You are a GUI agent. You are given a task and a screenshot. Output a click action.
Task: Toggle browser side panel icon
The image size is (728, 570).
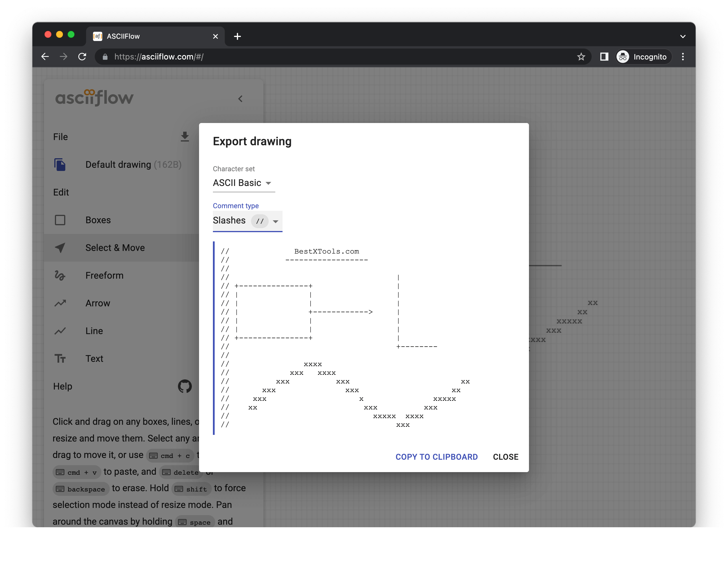(604, 57)
